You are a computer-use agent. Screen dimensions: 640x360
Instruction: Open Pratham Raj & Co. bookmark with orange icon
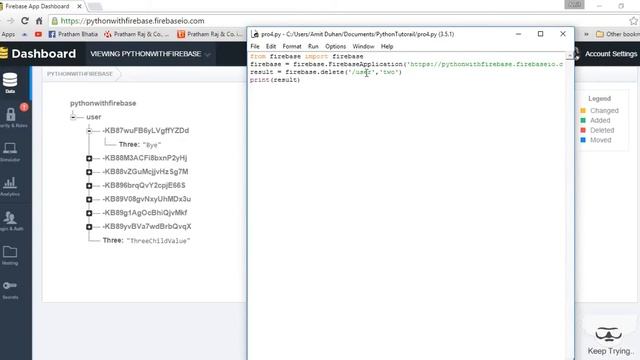click(209, 34)
